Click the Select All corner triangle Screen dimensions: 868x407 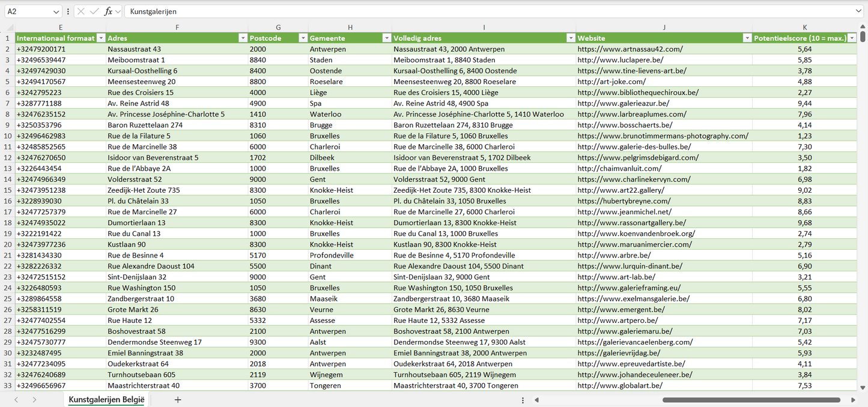(7, 28)
